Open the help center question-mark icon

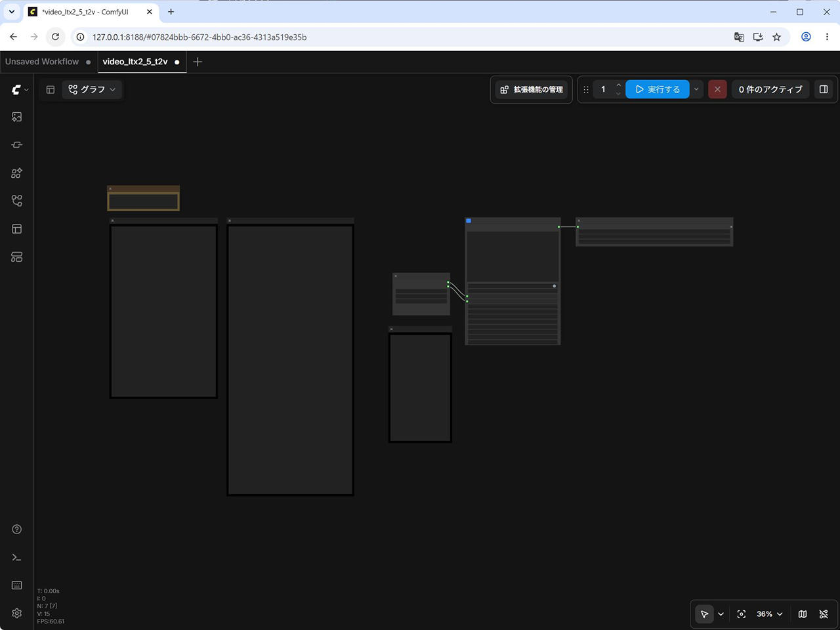17,530
